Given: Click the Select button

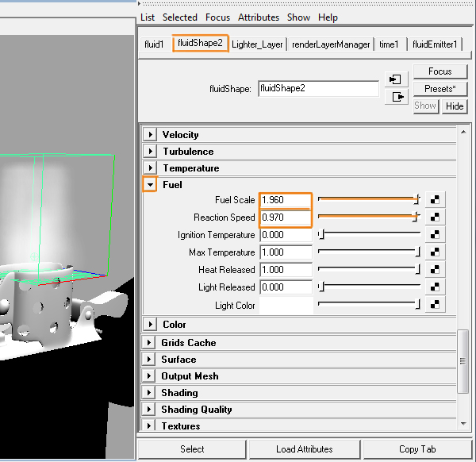Looking at the screenshot, I should [x=192, y=449].
